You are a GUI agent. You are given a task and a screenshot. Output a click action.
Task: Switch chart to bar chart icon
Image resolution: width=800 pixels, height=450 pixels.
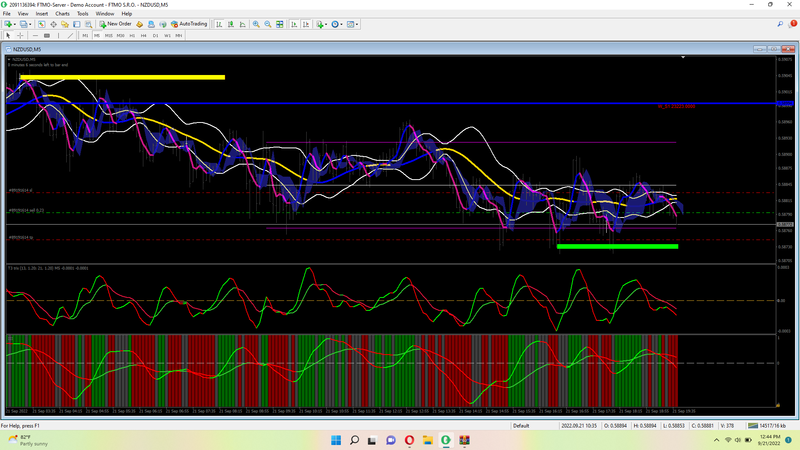coord(218,23)
